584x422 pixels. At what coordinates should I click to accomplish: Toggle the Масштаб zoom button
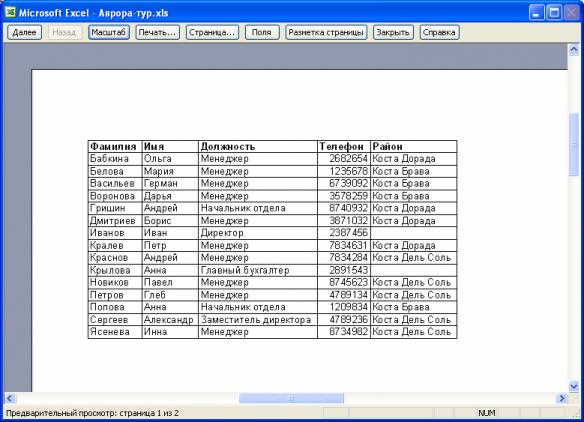point(109,32)
